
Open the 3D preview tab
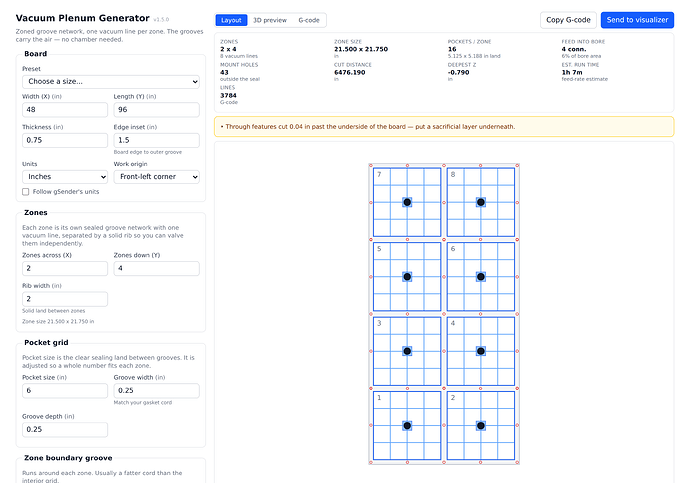[x=270, y=20]
